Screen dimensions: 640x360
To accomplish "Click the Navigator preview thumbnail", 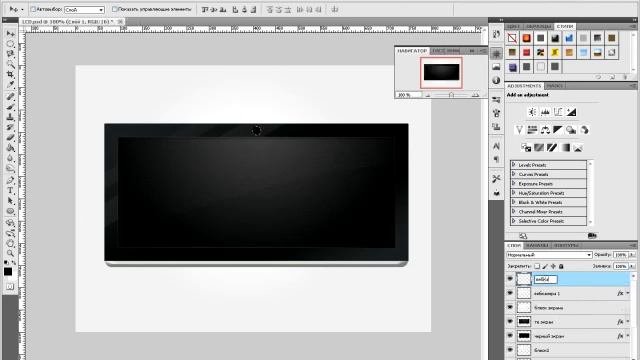I will pos(441,73).
